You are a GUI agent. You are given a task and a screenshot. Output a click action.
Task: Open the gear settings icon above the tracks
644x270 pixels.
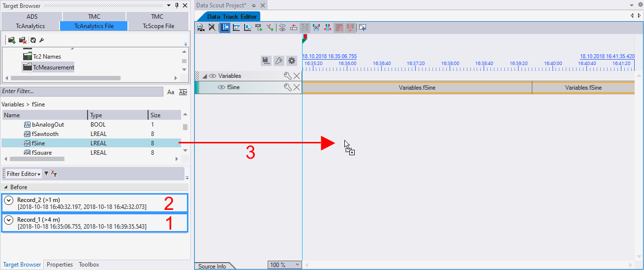click(x=292, y=61)
